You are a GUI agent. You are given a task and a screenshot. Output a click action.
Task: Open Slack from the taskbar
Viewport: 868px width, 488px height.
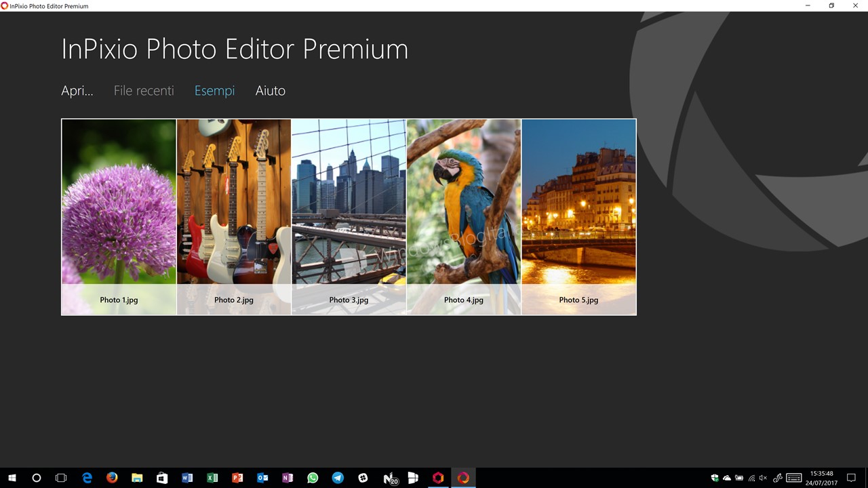(363, 478)
